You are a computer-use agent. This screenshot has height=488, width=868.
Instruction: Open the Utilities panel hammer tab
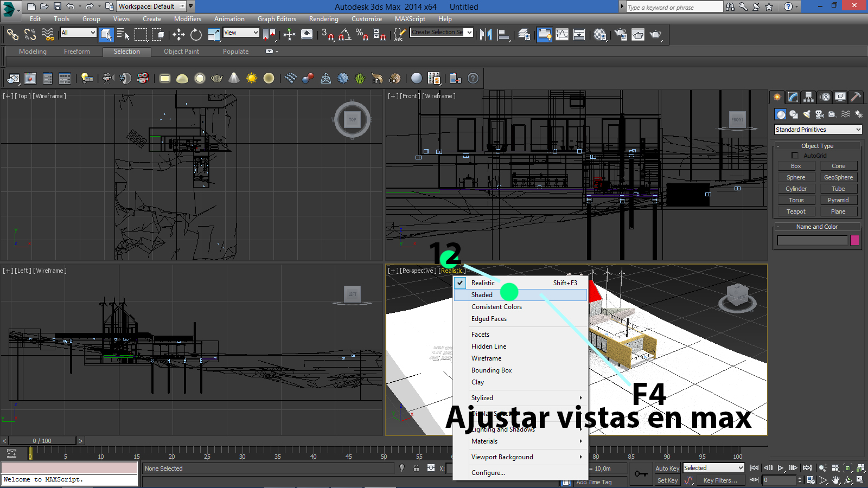coord(856,97)
